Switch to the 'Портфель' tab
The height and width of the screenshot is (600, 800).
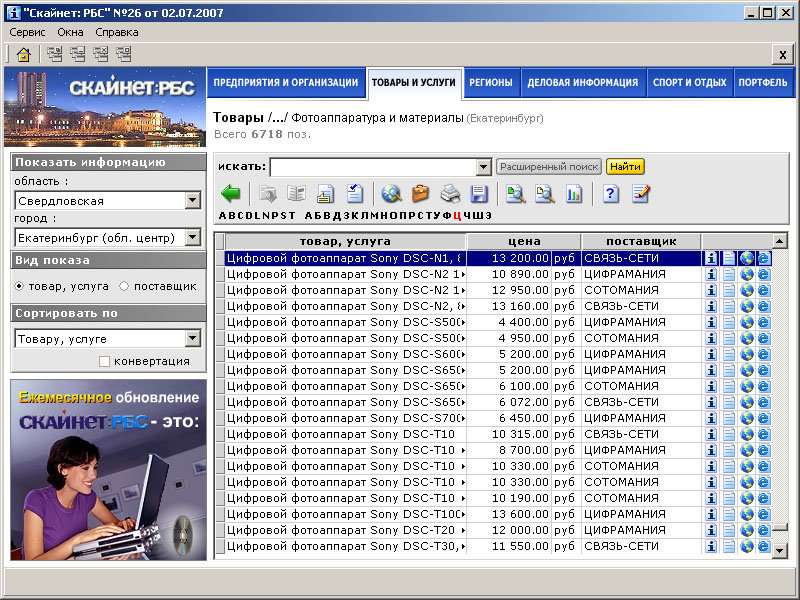tap(763, 83)
